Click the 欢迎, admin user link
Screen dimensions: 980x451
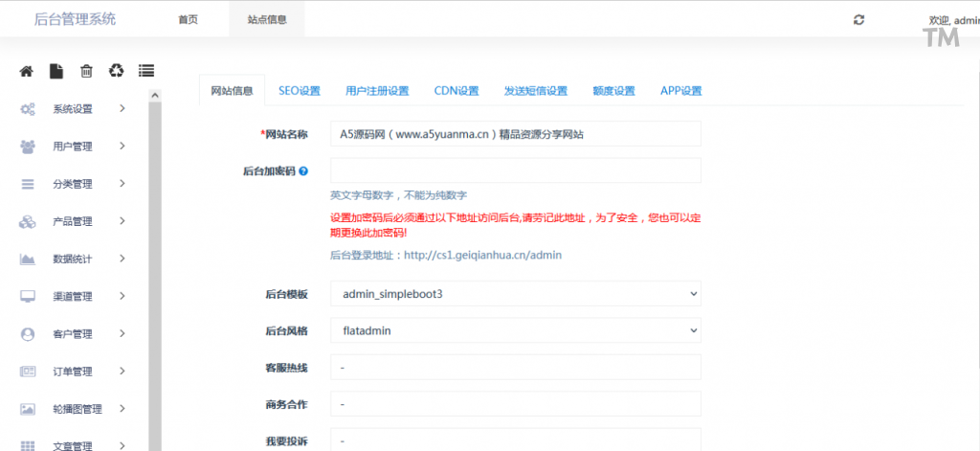coord(953,20)
